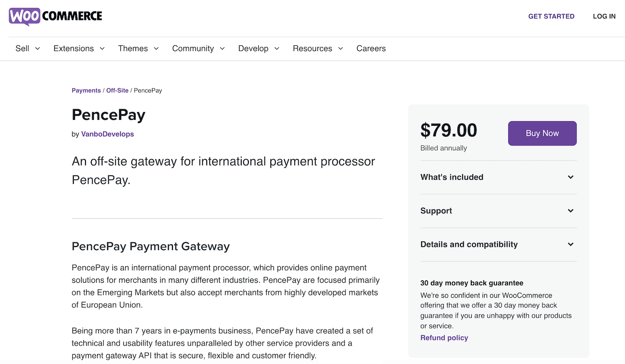Navigate to the Off-Site category
625x364 pixels.
tap(117, 90)
